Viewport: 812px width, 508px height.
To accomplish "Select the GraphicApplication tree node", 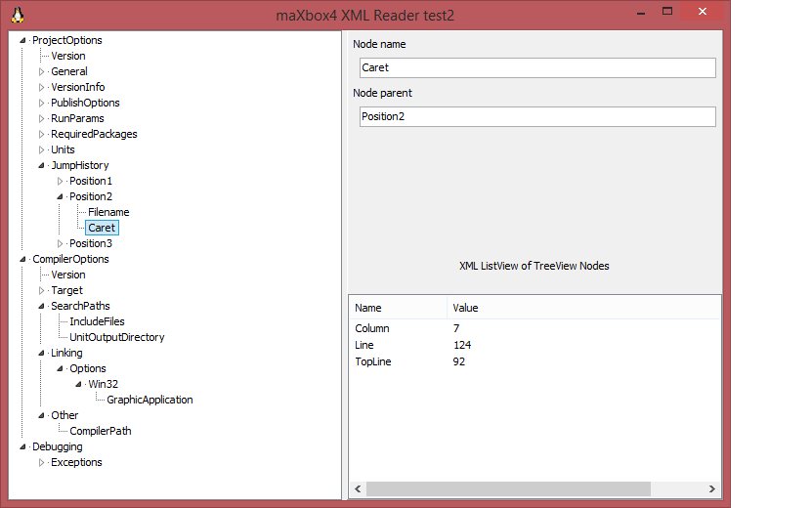I will click(x=150, y=400).
